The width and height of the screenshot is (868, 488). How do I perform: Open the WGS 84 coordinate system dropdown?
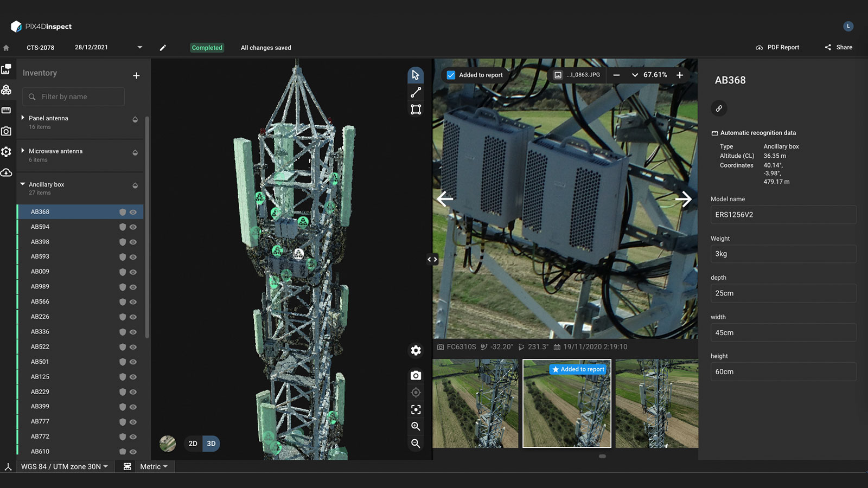coord(64,467)
